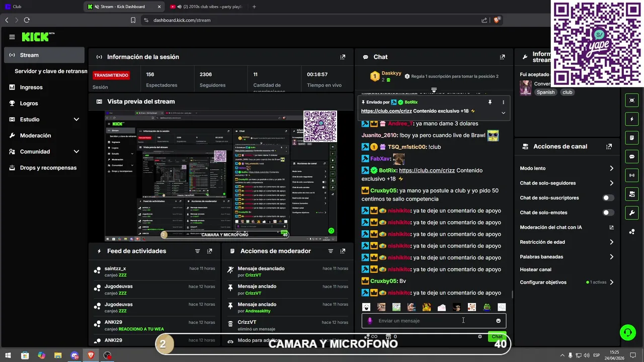644x362 pixels.
Task: Open Configurar objetivos chevron
Action: 611,283
